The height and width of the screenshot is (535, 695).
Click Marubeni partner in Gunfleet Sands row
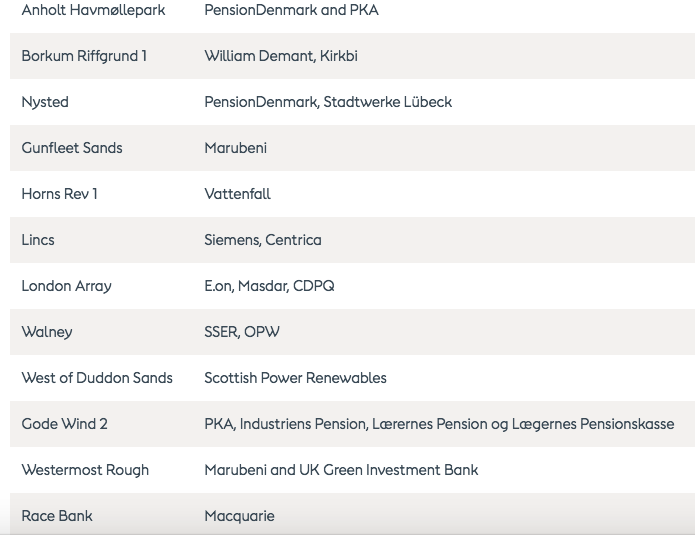coord(235,148)
